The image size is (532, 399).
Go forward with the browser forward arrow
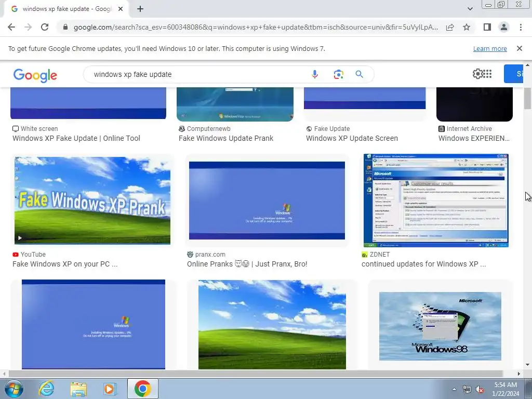tap(28, 27)
